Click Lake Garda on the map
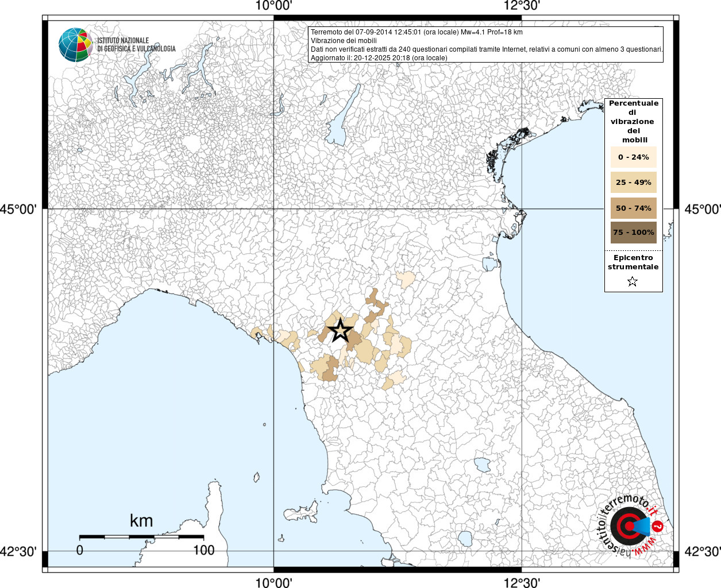Screen dimensions: 721x588 click(342, 118)
